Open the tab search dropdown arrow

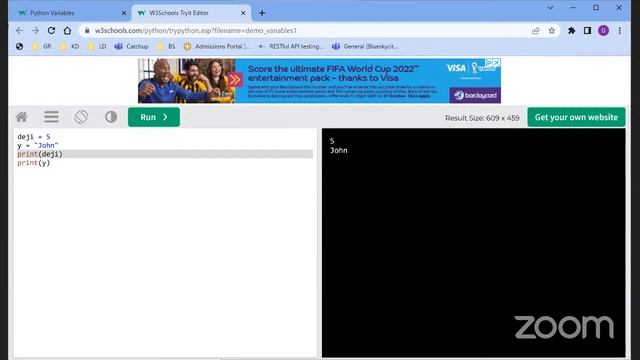click(550, 8)
